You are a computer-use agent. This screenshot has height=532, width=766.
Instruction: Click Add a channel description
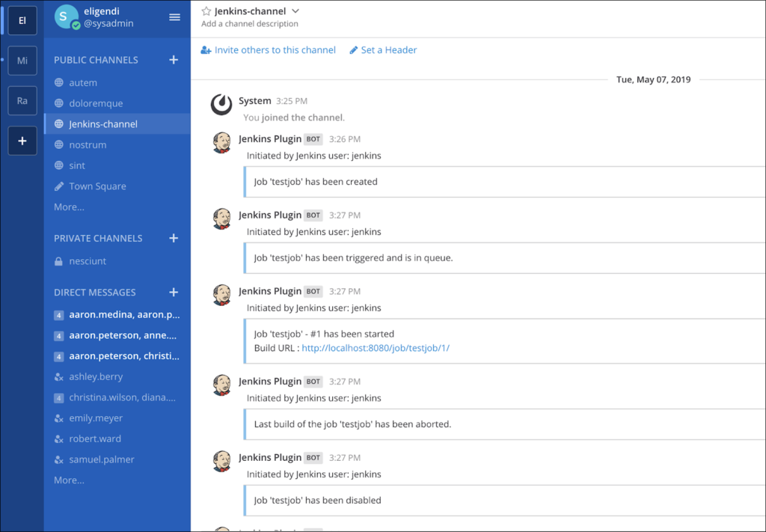point(250,23)
